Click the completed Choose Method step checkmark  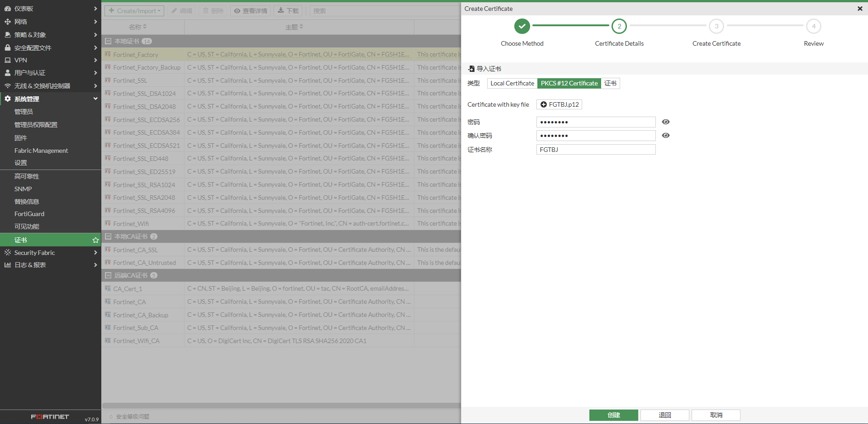(522, 26)
